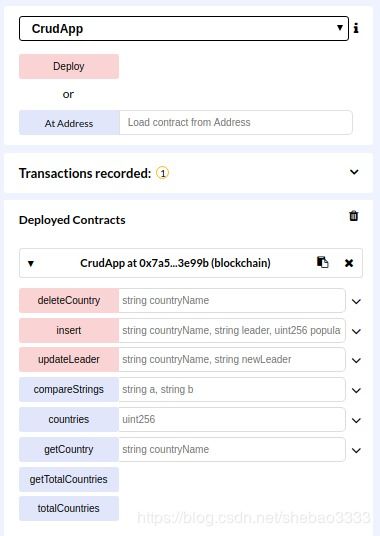Click the info icon beside CrudApp selector

pyautogui.click(x=356, y=28)
